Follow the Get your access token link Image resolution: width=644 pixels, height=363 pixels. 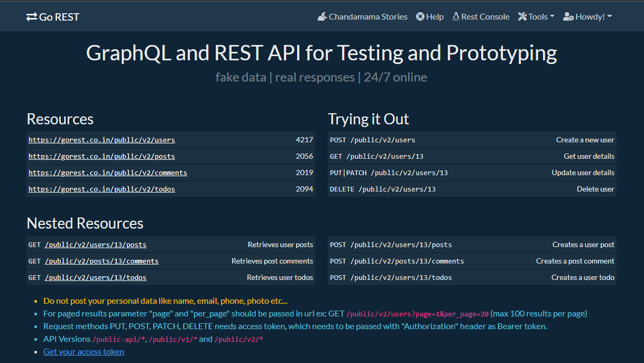[x=84, y=351]
